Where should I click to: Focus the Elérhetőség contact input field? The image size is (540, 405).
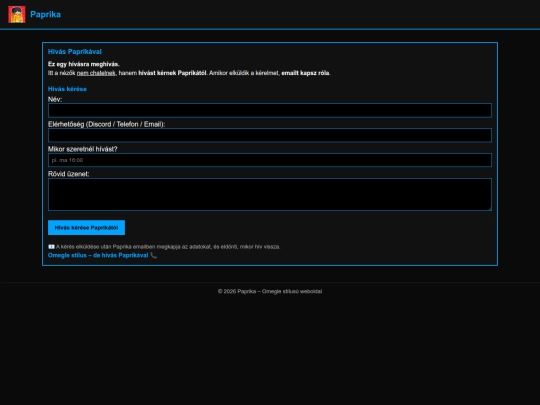(270, 135)
